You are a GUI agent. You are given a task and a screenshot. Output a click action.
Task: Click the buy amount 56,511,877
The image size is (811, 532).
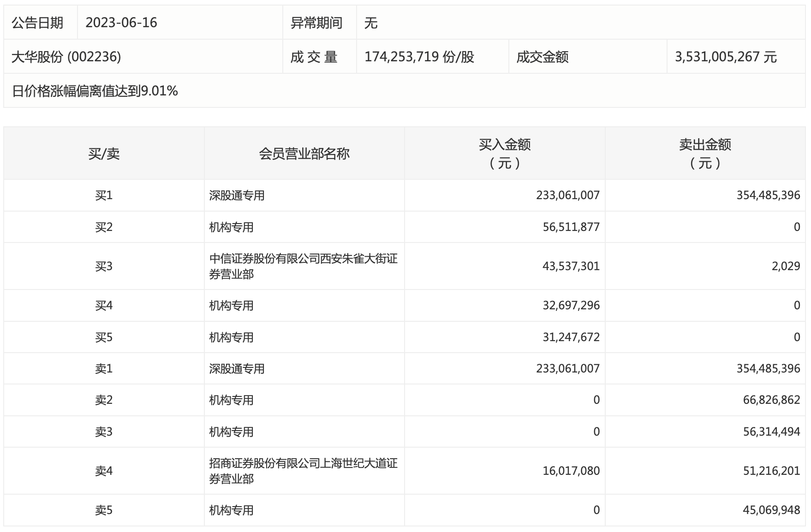coord(571,227)
